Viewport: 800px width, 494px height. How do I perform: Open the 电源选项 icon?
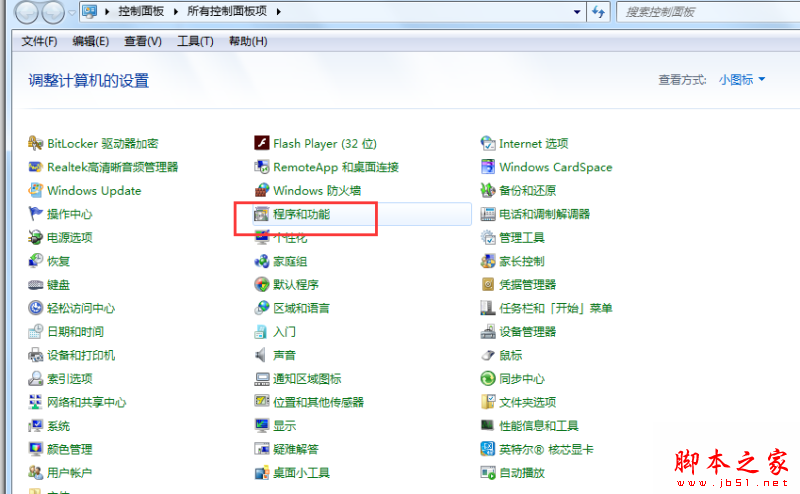tap(35, 237)
